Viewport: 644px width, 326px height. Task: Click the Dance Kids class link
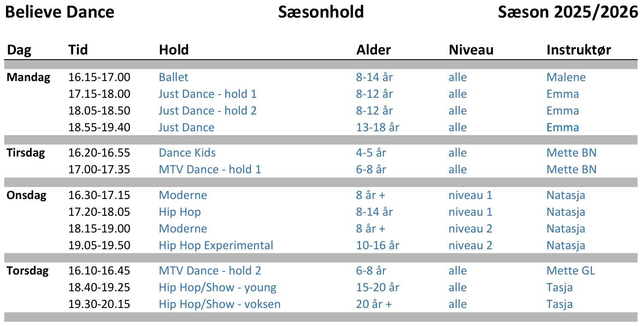pyautogui.click(x=187, y=153)
